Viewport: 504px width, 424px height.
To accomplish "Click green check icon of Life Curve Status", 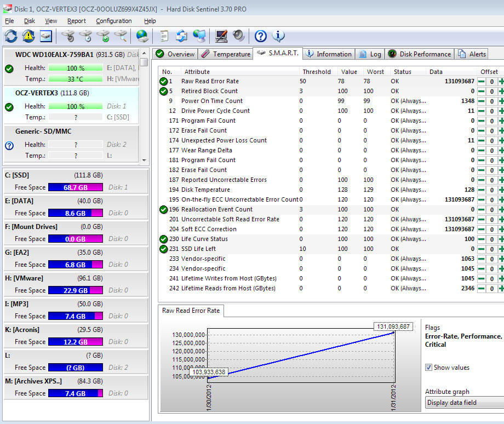I will (164, 239).
